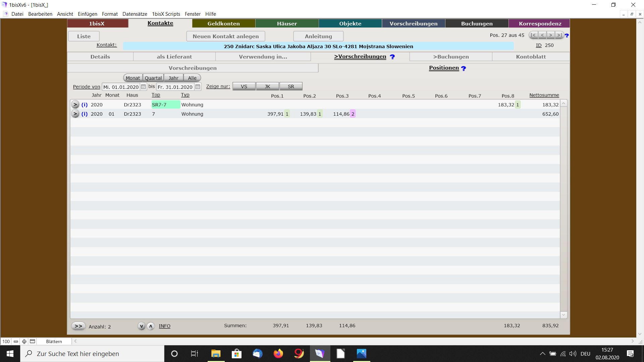Open Blättern layout mode dropdown
Screen dimensions: 644x362
[x=54, y=341]
